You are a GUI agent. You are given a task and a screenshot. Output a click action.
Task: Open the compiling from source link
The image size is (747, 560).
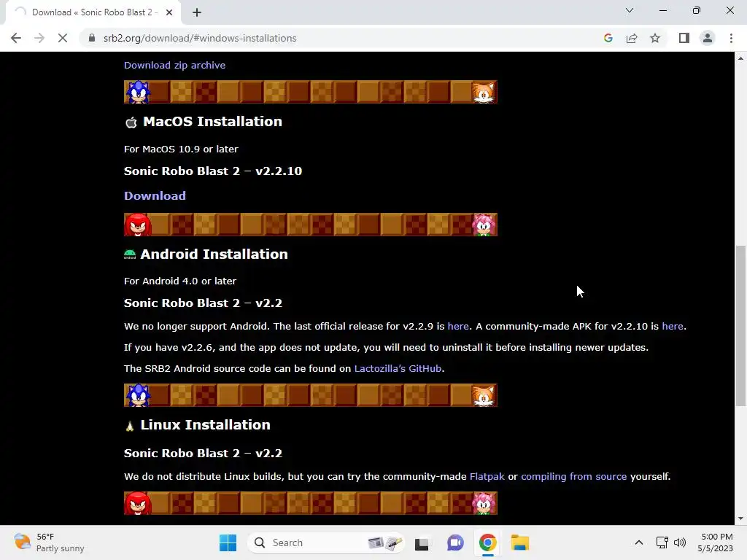[573, 477]
